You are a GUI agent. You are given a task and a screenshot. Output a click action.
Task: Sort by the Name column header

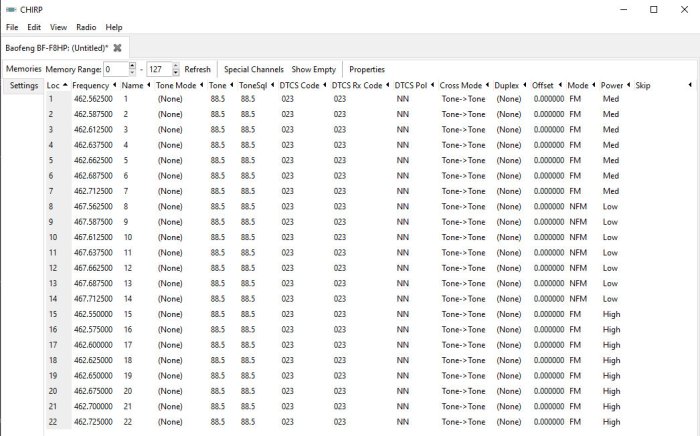pyautogui.click(x=136, y=85)
